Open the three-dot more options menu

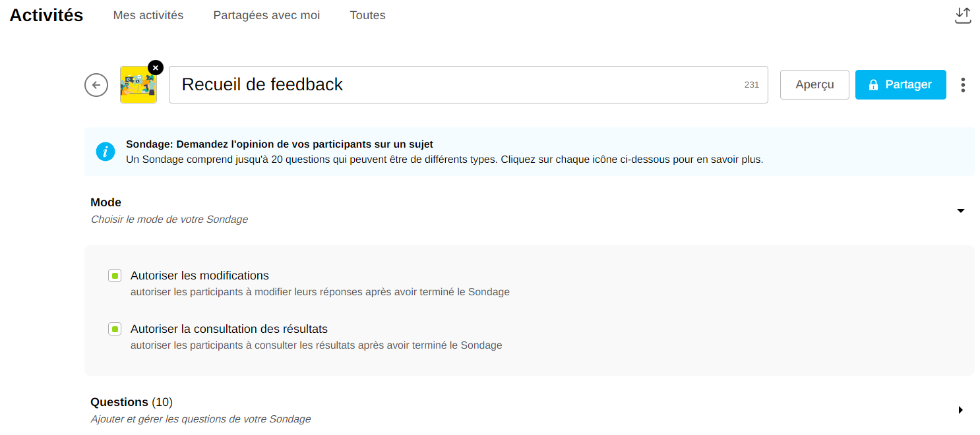[x=963, y=84]
